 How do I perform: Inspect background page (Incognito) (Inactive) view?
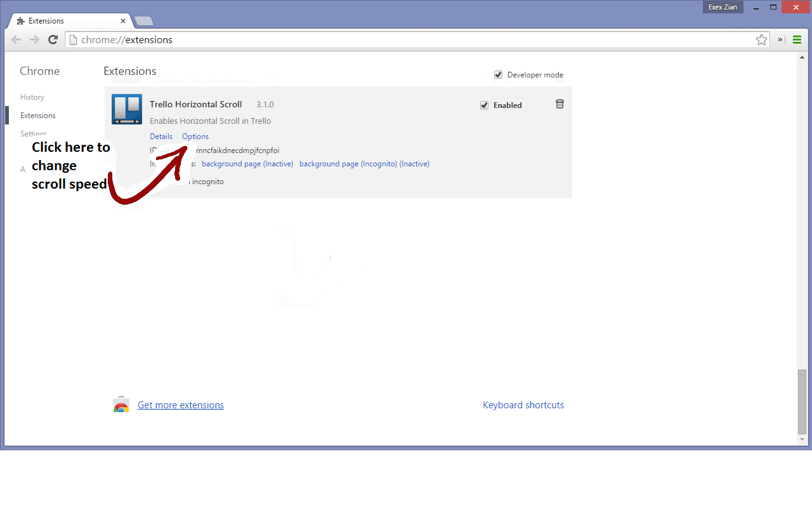coord(364,164)
